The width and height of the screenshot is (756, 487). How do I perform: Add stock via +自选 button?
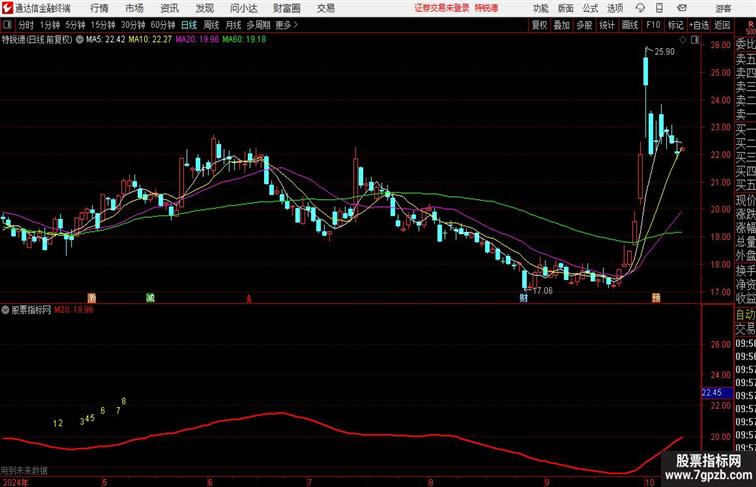tap(699, 25)
